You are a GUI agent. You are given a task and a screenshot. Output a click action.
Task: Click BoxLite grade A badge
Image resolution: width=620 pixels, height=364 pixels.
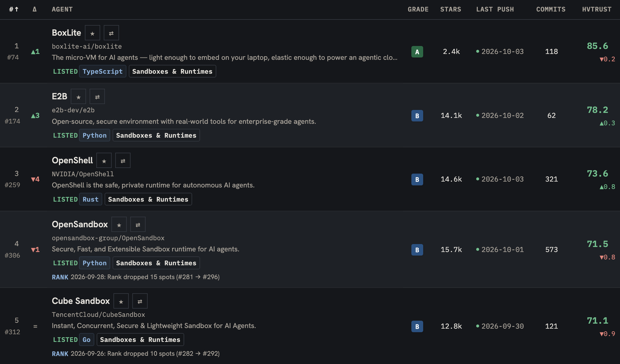(417, 52)
